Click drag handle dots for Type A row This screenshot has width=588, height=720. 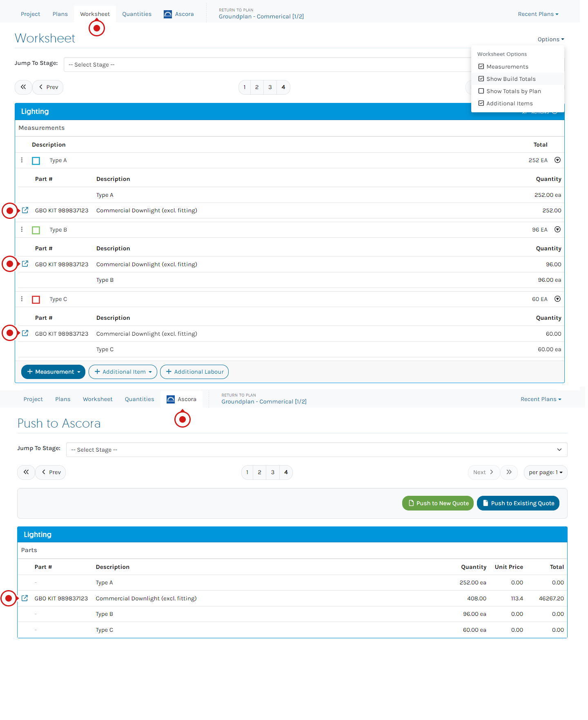(x=22, y=160)
